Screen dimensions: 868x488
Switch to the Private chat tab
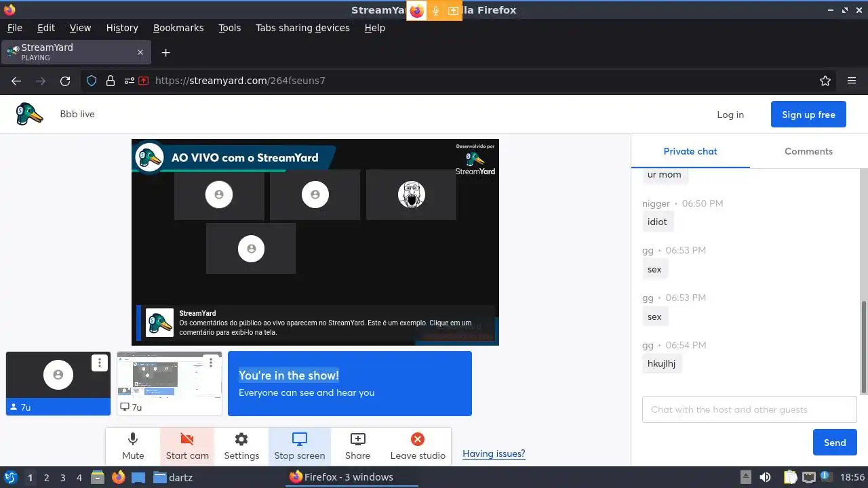point(690,151)
